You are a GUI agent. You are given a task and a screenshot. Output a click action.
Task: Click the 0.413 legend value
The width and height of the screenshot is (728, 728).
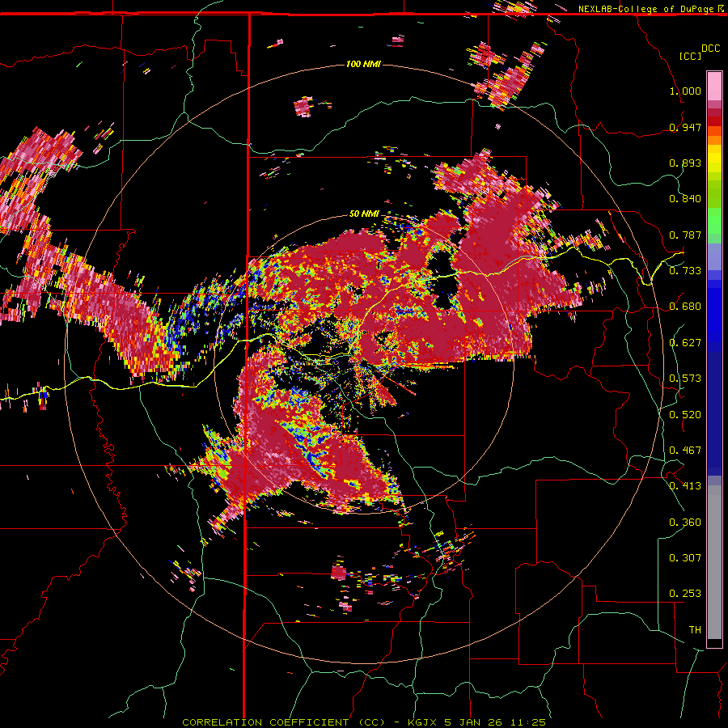(685, 486)
